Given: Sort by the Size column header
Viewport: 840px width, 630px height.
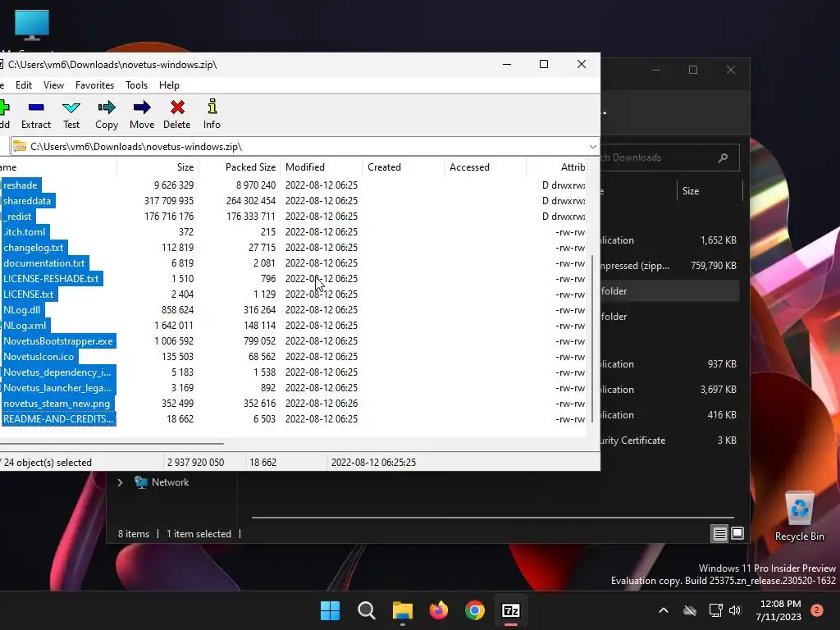Looking at the screenshot, I should (x=157, y=167).
